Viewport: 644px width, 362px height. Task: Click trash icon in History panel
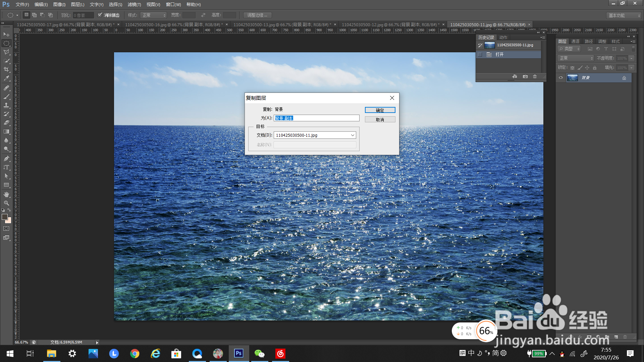coord(535,77)
